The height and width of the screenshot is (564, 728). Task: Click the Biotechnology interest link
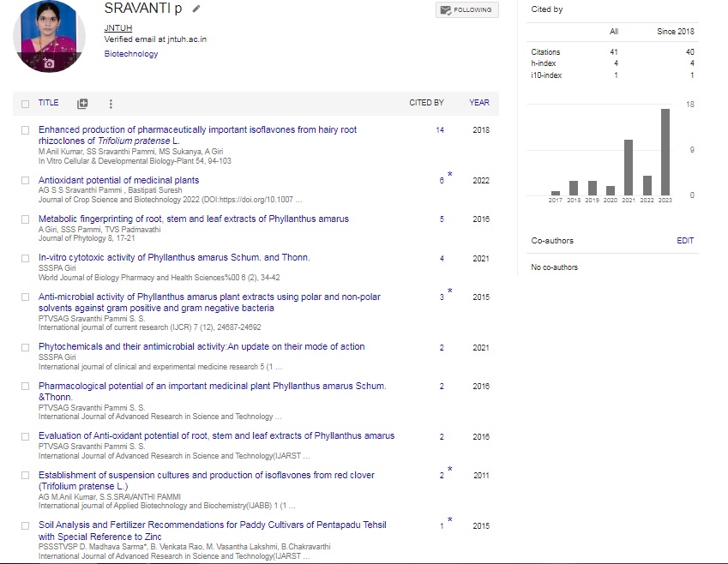click(131, 54)
